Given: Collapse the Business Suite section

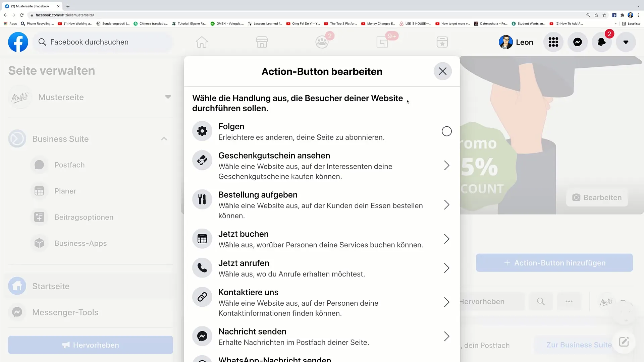Looking at the screenshot, I should pos(164,139).
